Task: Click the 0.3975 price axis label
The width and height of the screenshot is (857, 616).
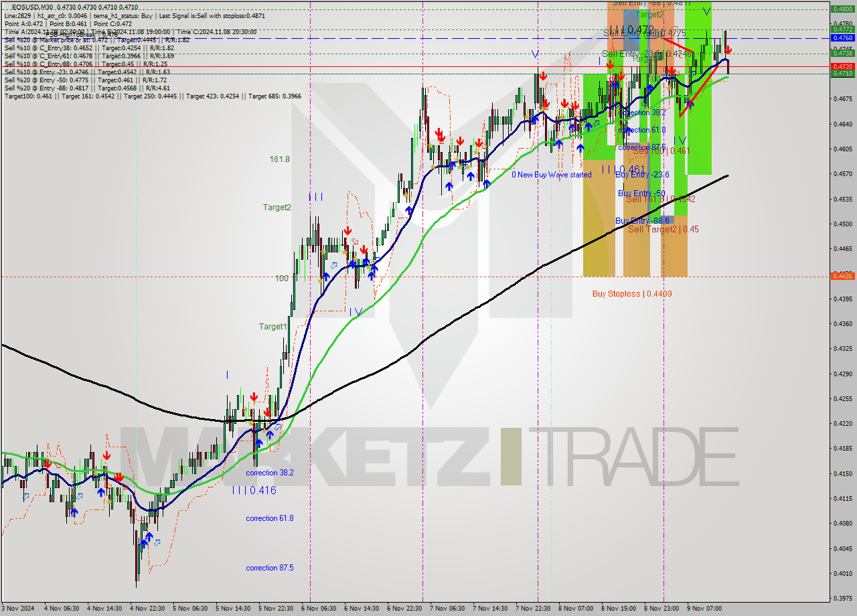Action: 842,598
